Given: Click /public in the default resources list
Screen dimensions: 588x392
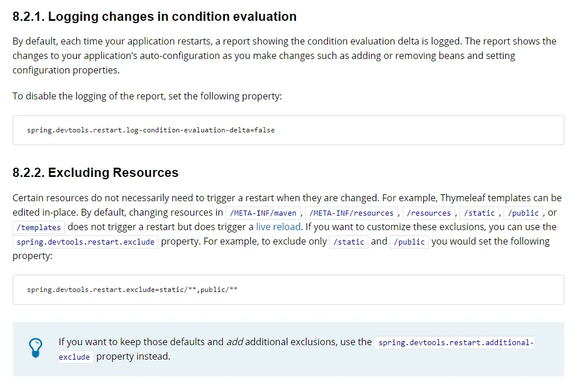Looking at the screenshot, I should (x=523, y=213).
